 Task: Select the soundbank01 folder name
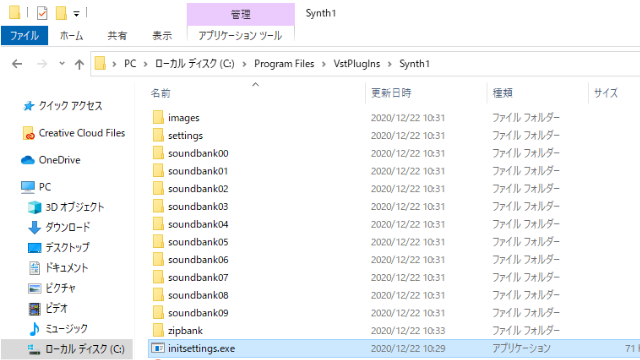198,171
